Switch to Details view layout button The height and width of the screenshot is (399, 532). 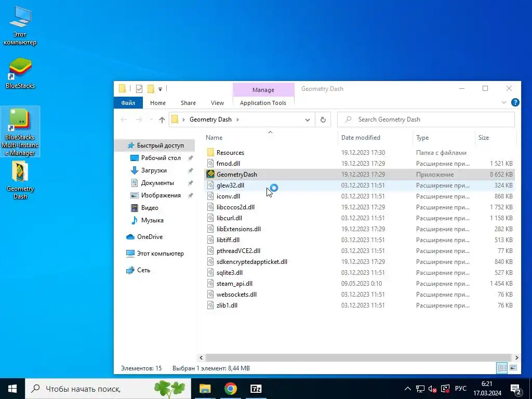click(502, 368)
